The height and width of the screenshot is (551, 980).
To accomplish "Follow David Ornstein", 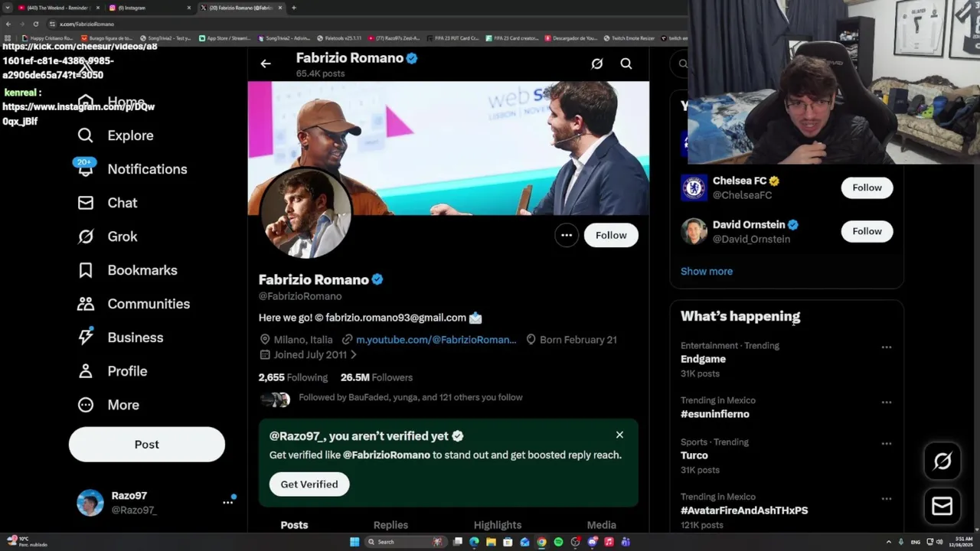I will pyautogui.click(x=867, y=231).
